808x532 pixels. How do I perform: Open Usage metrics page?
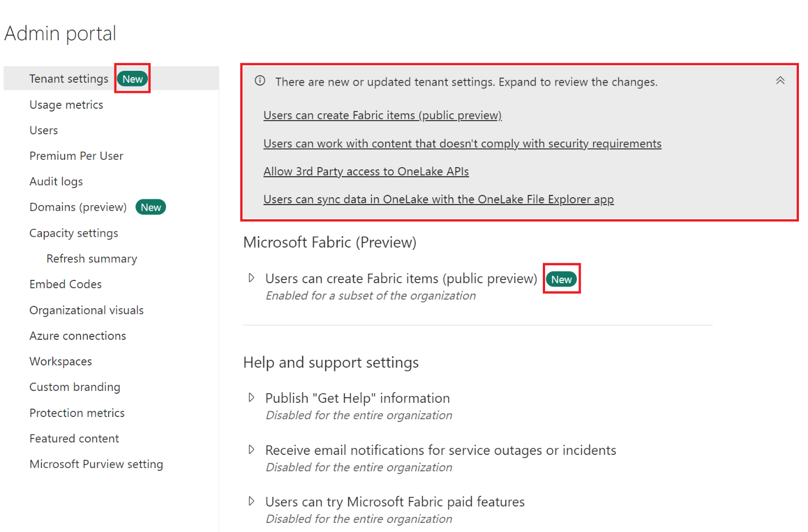click(66, 105)
